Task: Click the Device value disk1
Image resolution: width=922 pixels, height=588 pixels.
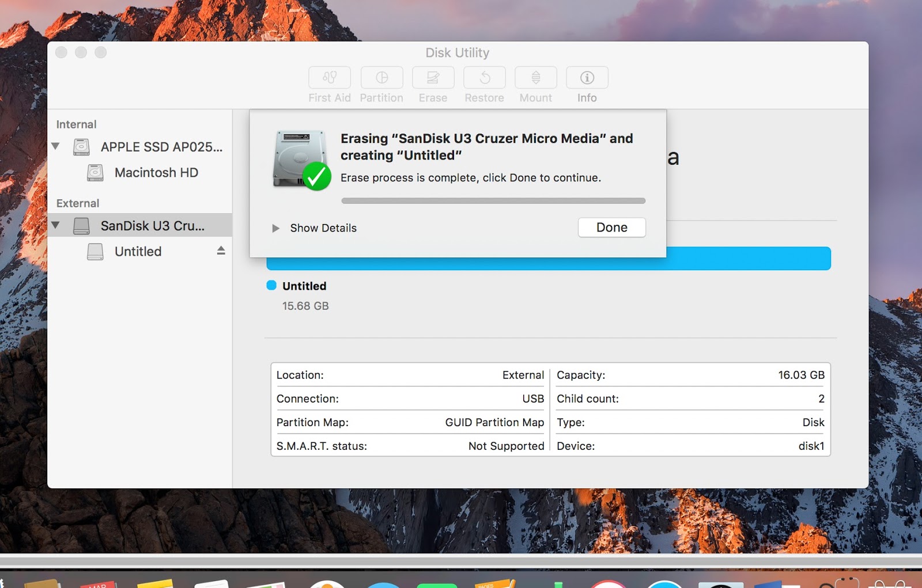Action: [811, 446]
